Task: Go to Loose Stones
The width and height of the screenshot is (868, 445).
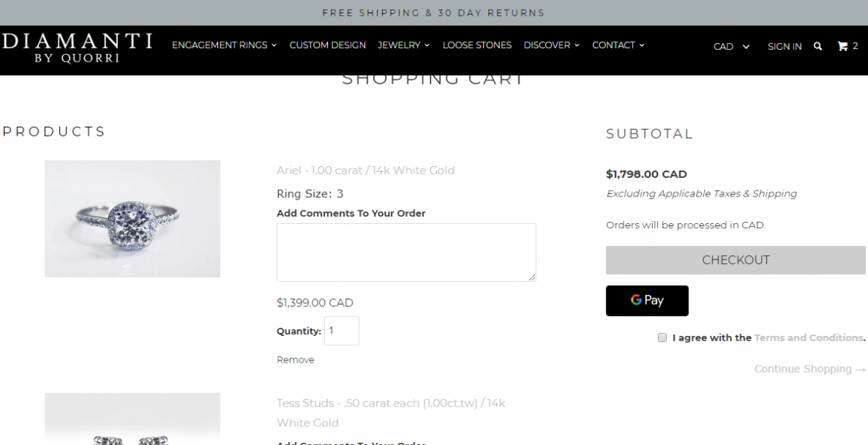Action: [x=477, y=45]
